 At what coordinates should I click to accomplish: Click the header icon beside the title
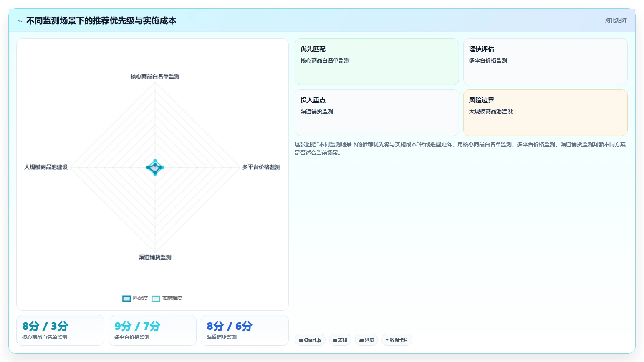pyautogui.click(x=20, y=21)
